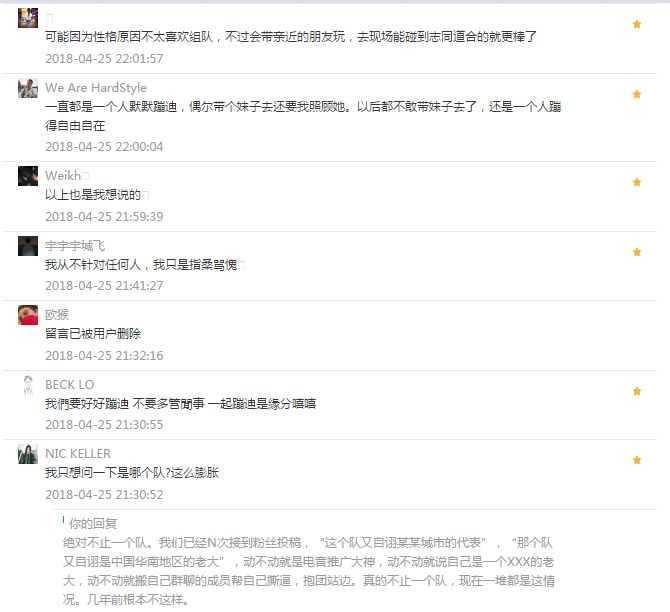Click 宇宇宇城飞's dark avatar image
The height and width of the screenshot is (612, 670).
pyautogui.click(x=28, y=246)
